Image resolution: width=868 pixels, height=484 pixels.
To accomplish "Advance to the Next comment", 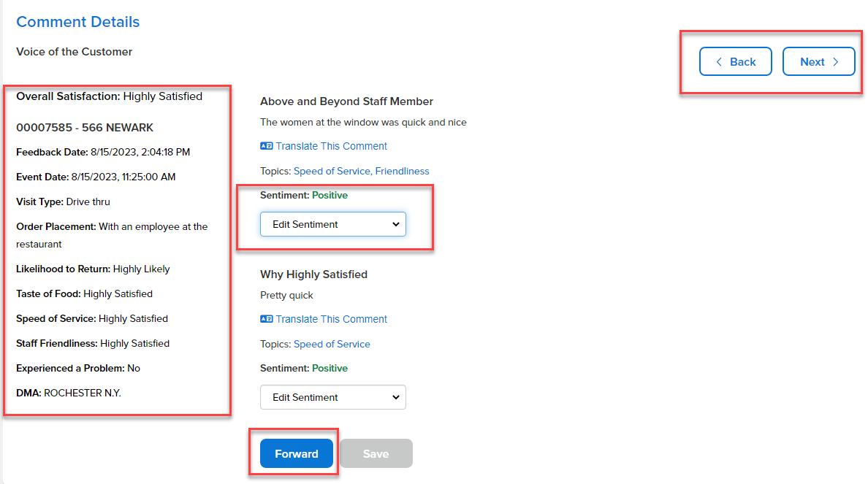I will (x=818, y=62).
